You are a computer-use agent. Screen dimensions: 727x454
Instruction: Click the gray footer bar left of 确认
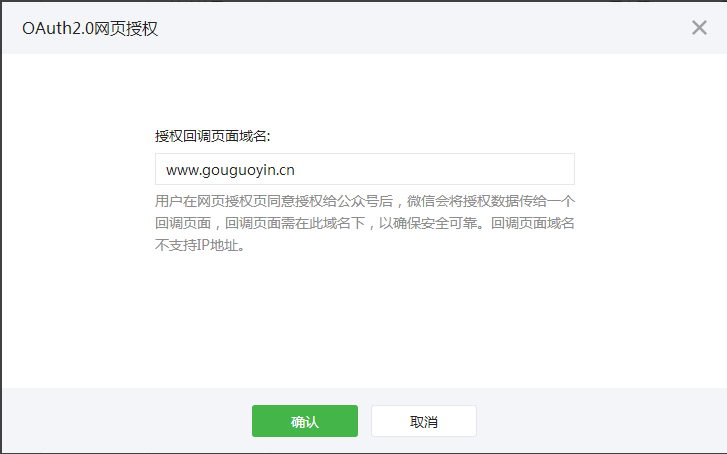click(120, 421)
